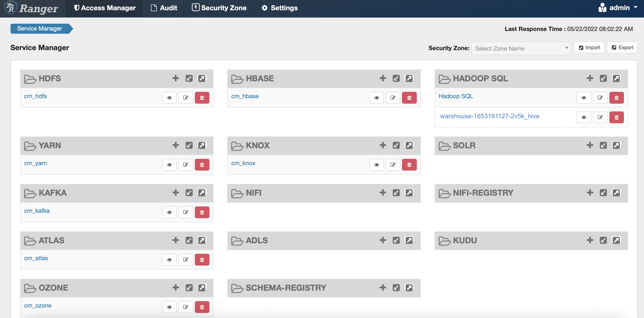Open the Settings menu

coord(280,8)
